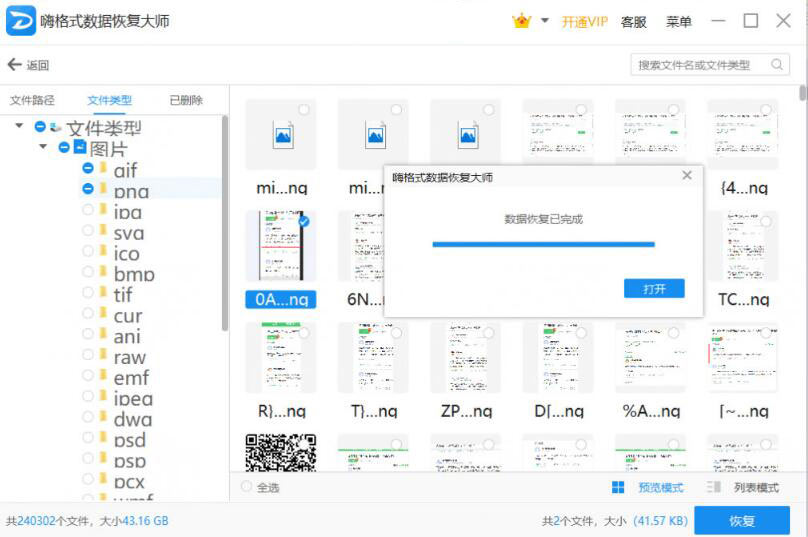Click the recovery progress bar in dialog
This screenshot has height=537, width=808.
544,244
